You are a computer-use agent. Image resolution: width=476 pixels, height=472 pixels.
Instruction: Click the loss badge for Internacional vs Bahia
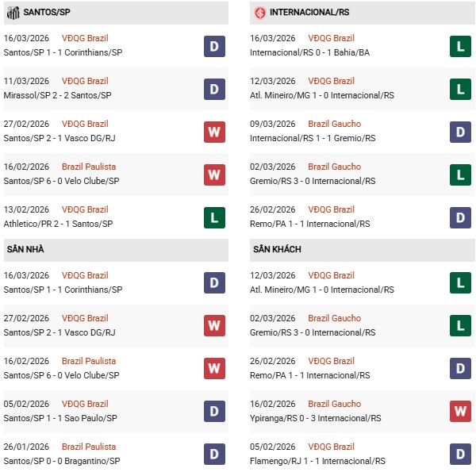(x=461, y=46)
